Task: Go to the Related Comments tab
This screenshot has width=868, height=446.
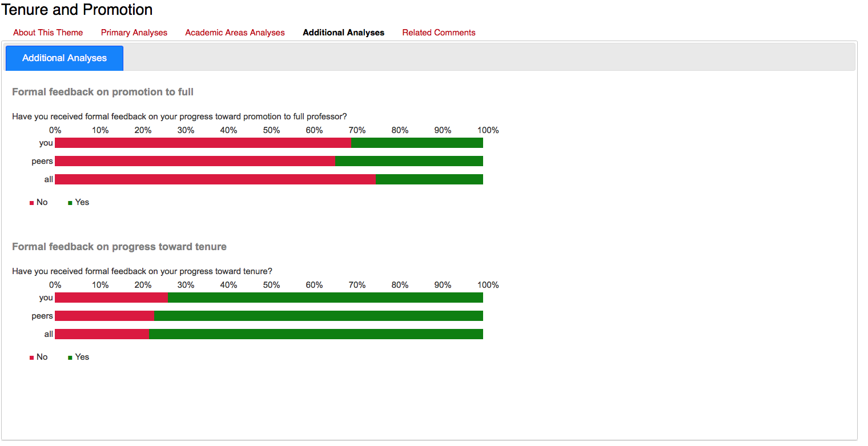Action: pyautogui.click(x=439, y=33)
